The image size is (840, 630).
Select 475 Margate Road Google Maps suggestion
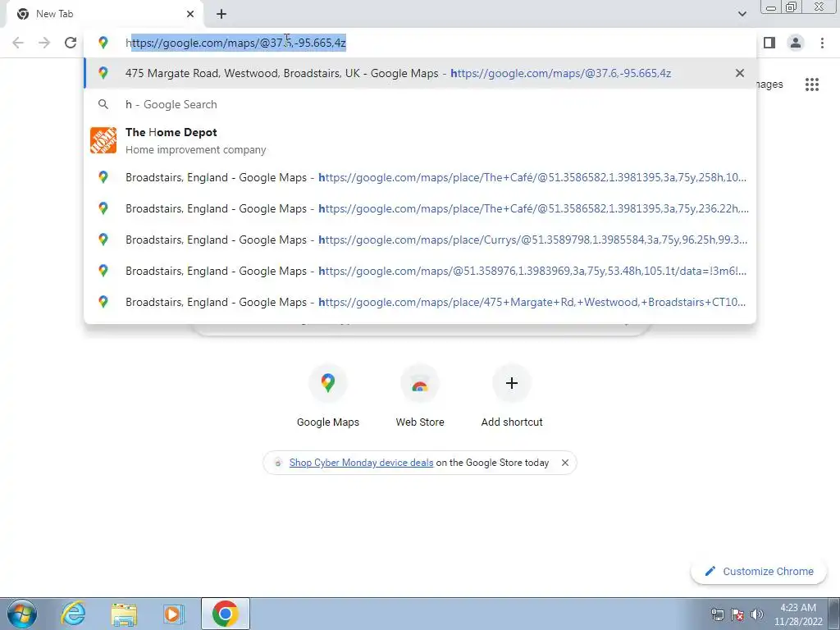pos(420,73)
